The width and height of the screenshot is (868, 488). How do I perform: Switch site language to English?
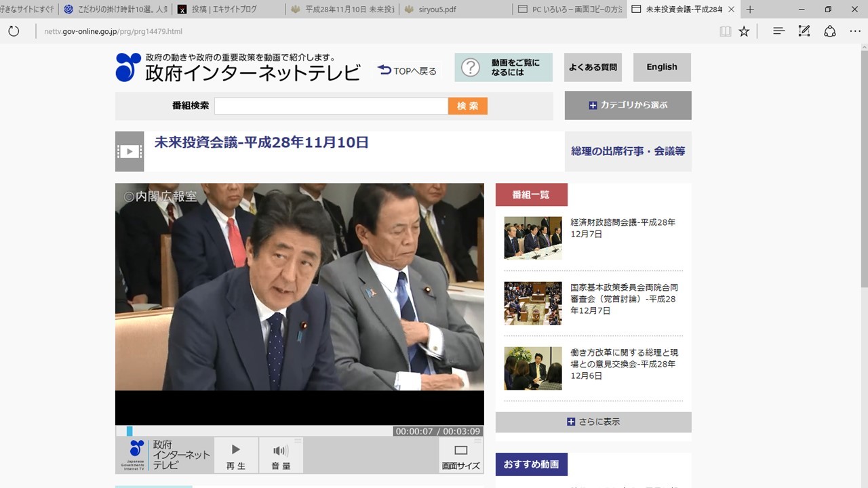pos(662,67)
